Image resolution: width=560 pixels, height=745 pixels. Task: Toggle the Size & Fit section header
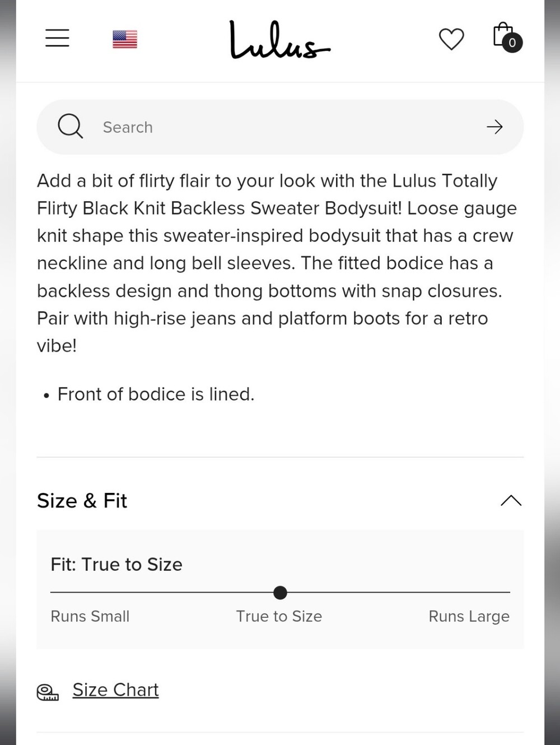280,500
